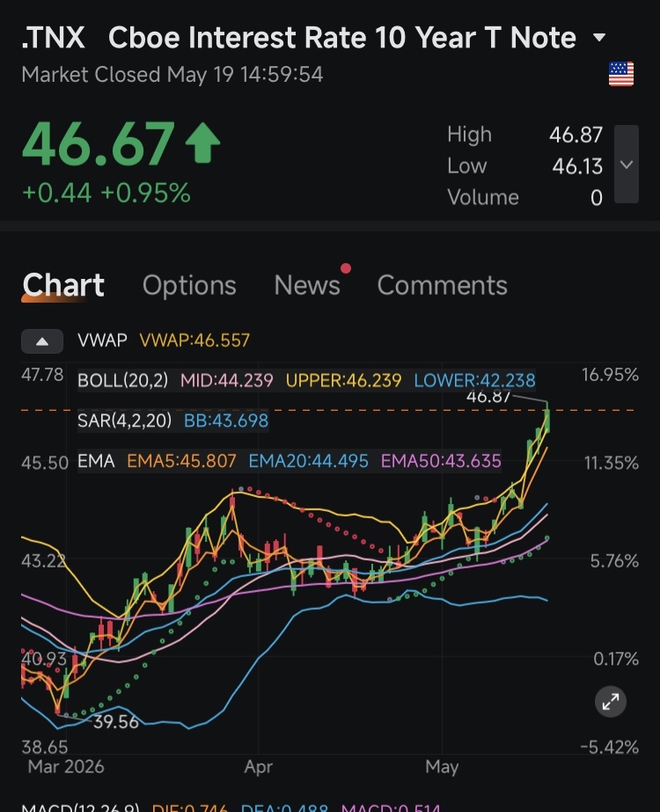Tap the Apr date label on chart axis
Viewport: 660px width, 812px height.
pos(258,766)
